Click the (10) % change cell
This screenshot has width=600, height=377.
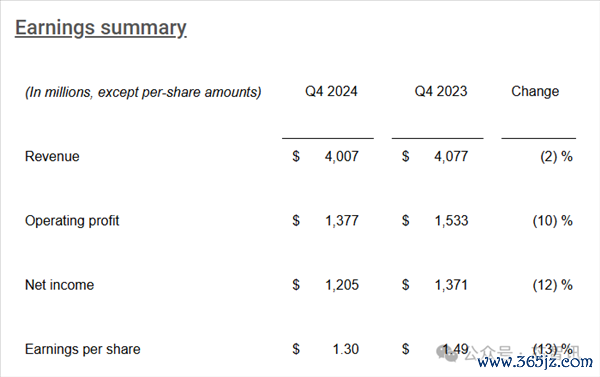click(553, 221)
